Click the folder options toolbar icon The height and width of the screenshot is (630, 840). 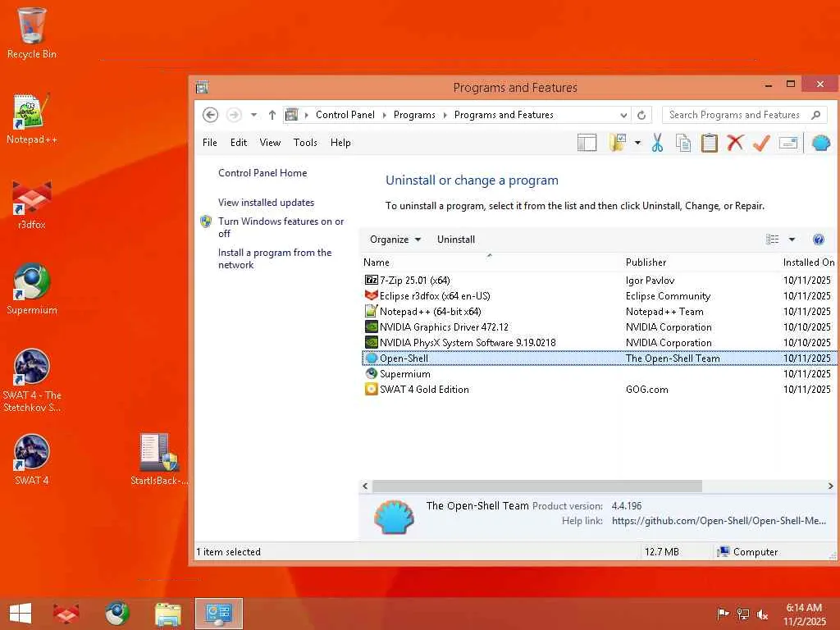click(618, 143)
